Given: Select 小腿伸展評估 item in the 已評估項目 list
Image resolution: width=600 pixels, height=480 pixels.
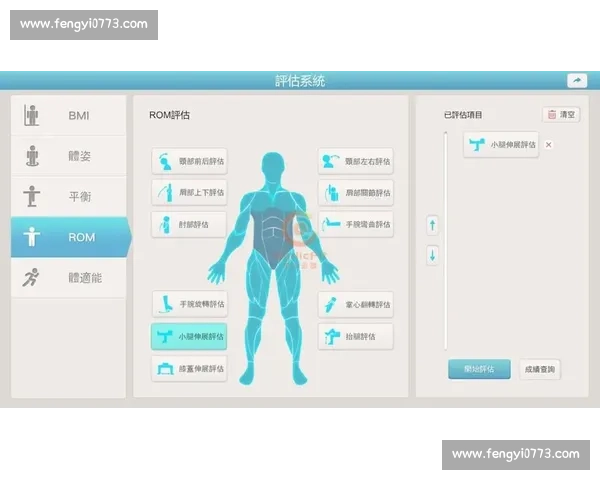Looking at the screenshot, I should pos(501,145).
